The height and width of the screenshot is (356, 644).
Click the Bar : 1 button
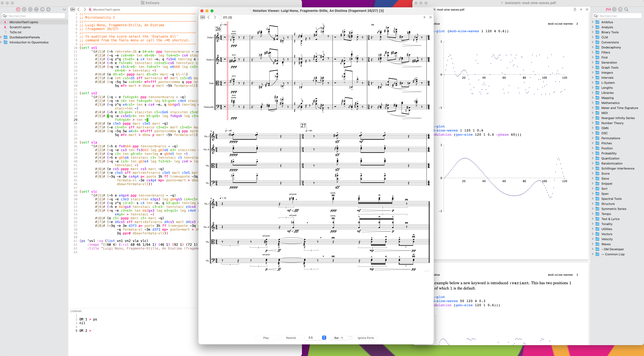(x=339, y=338)
